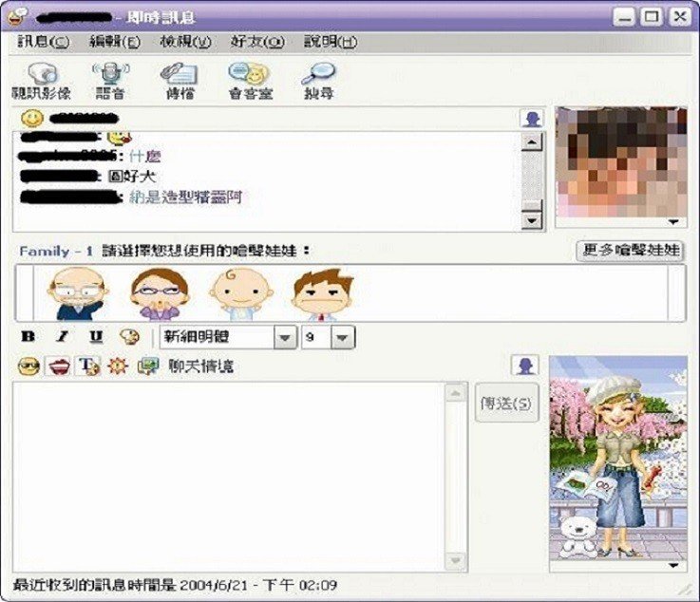This screenshot has height=602, width=700.
Task: Click message input scrollbar down arrow
Action: click(456, 560)
